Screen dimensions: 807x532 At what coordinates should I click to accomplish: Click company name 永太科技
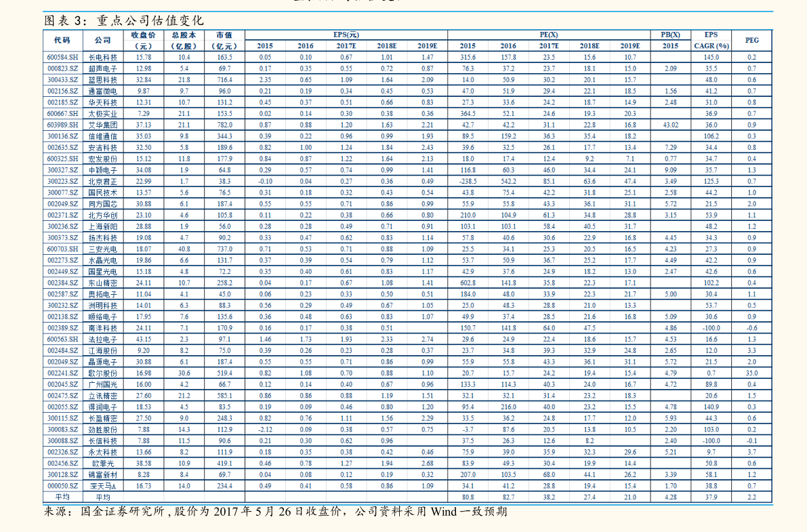[102, 452]
